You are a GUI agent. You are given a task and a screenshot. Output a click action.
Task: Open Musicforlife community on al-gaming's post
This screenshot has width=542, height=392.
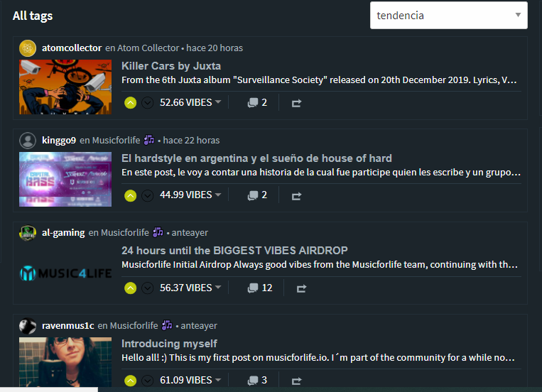pos(125,233)
